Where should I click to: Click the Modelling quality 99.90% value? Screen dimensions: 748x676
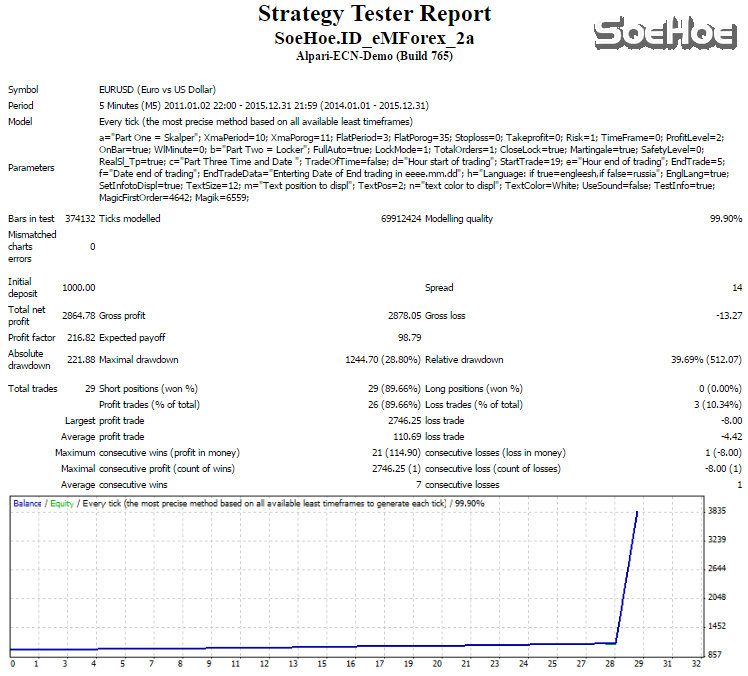725,218
